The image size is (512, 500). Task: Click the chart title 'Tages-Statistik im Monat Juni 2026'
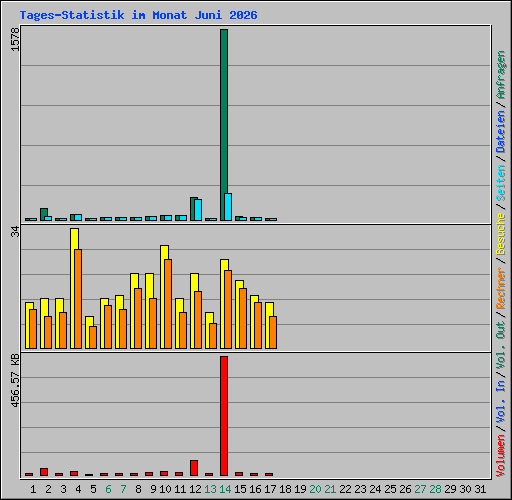[138, 15]
